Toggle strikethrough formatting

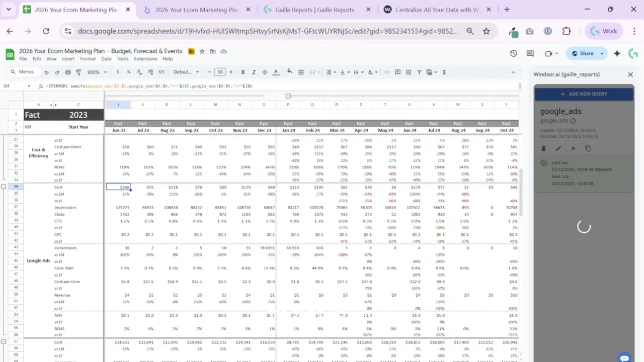(264, 72)
